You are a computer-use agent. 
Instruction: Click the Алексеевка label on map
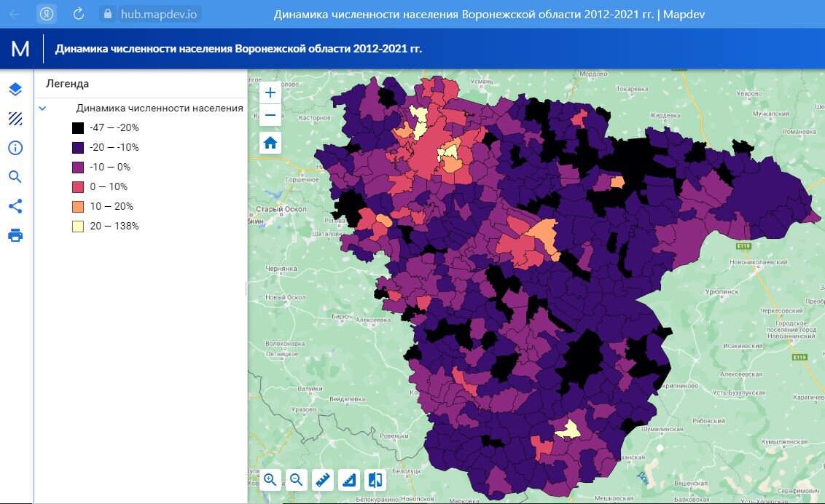pyautogui.click(x=373, y=320)
